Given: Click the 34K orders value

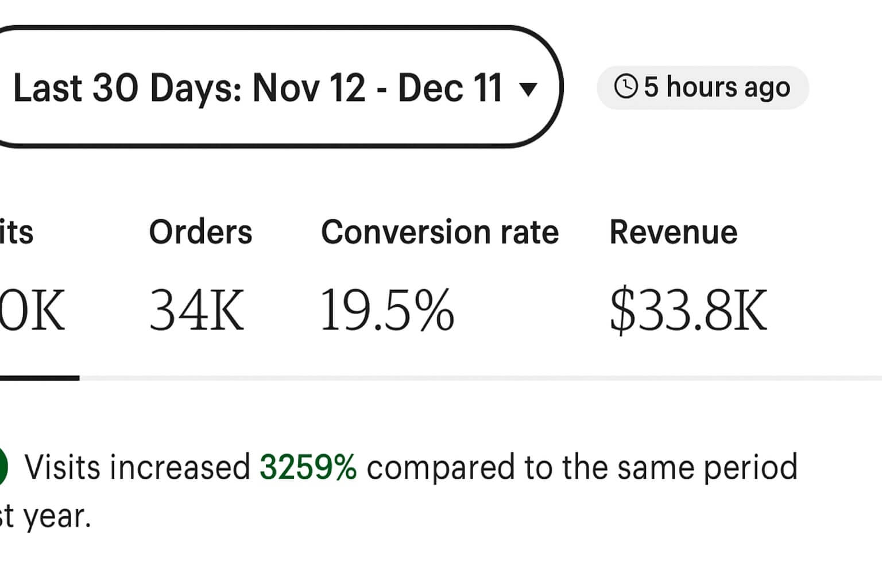Looking at the screenshot, I should (196, 311).
